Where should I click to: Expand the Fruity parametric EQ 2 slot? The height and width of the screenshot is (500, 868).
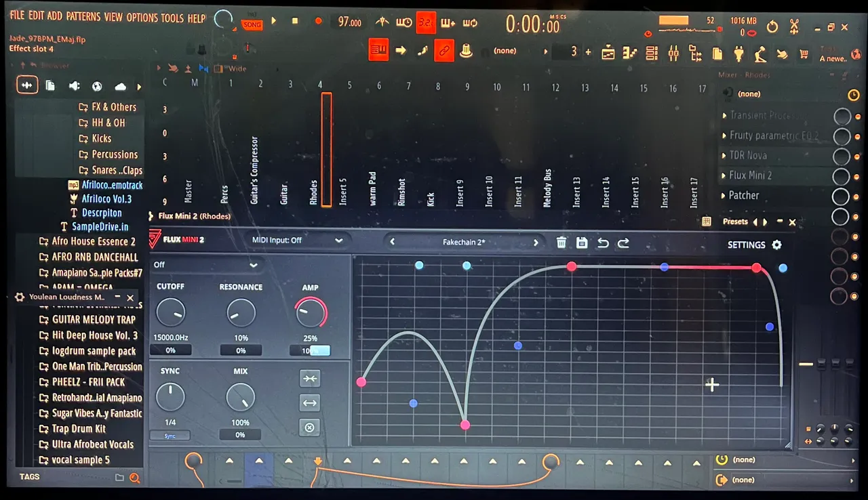[725, 136]
